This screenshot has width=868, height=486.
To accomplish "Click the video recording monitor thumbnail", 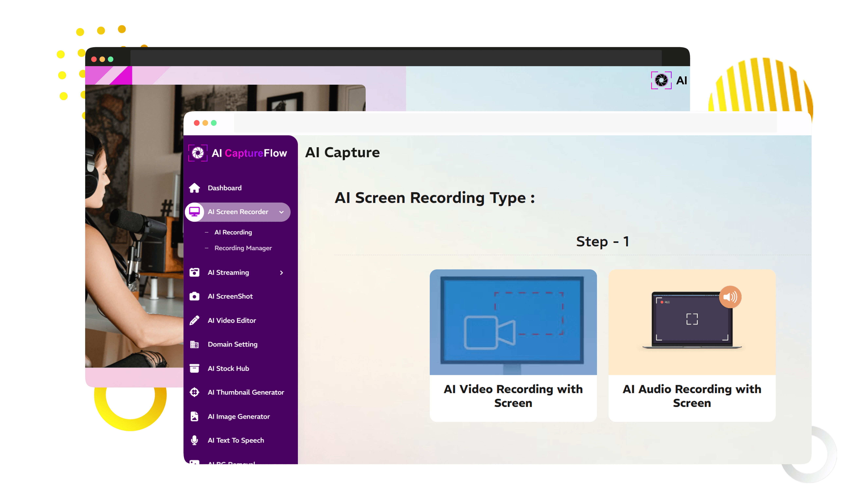I will pyautogui.click(x=513, y=322).
